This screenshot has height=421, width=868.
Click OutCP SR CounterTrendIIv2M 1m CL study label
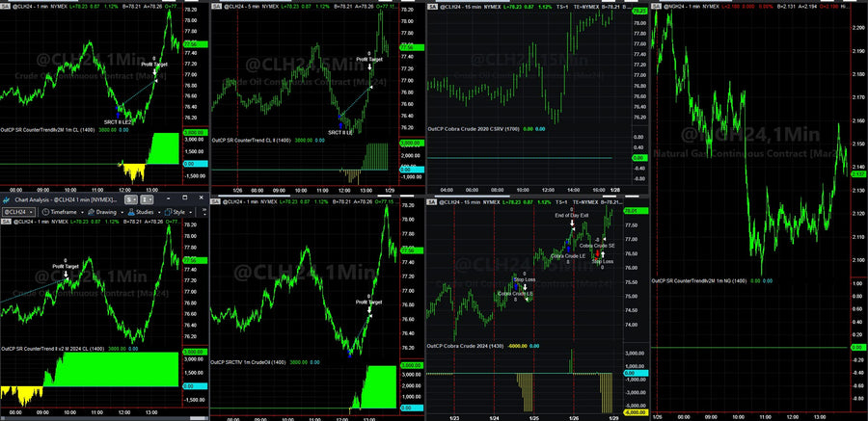click(47, 131)
